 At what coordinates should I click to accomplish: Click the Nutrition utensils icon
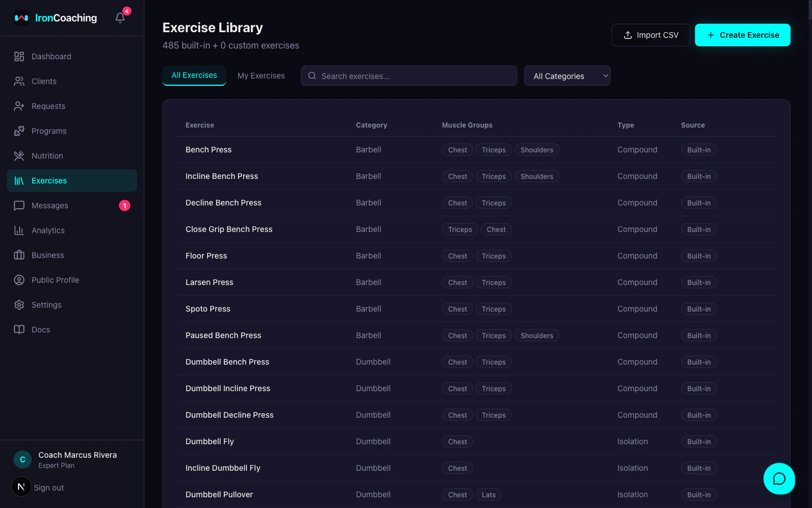(19, 156)
